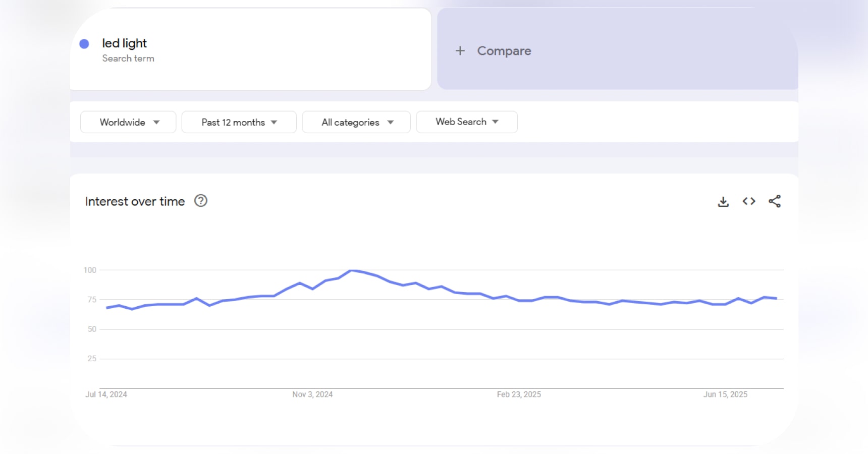The image size is (868, 454).
Task: Download the interest over time data as CSV
Action: click(723, 201)
